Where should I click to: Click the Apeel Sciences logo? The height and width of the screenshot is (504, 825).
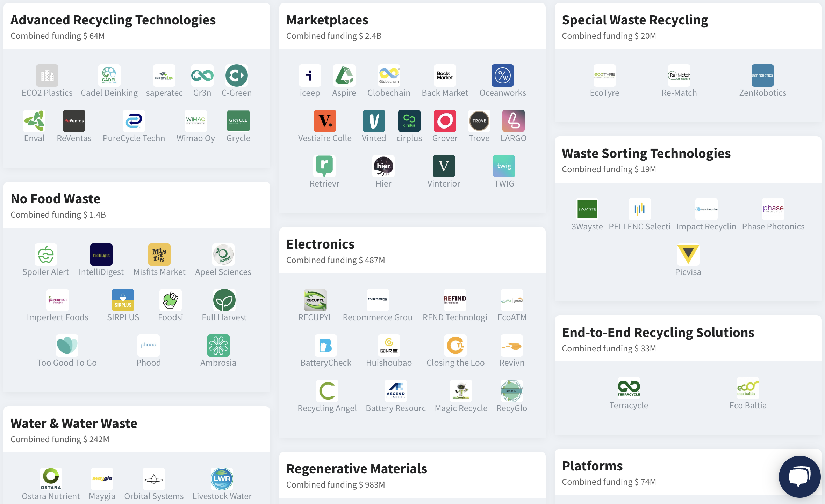click(223, 255)
